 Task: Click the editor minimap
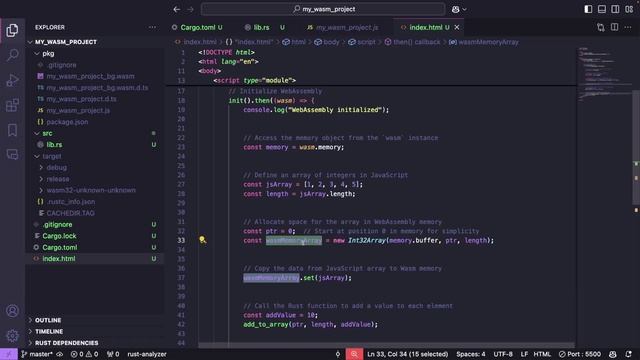click(x=605, y=73)
